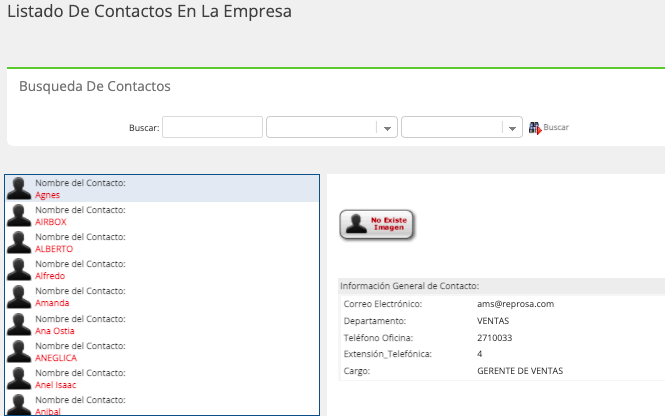Select contact name Agnes
Screen dimensions: 665x416
pyautogui.click(x=48, y=195)
